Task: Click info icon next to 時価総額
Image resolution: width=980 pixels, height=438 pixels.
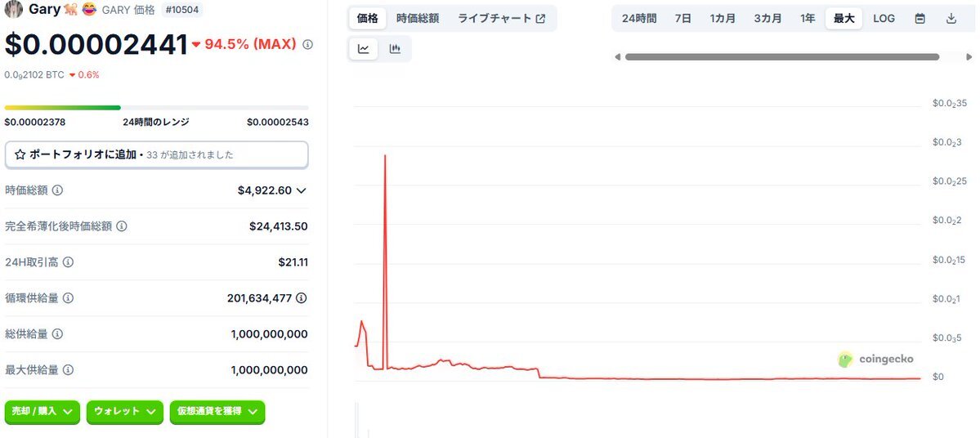Action: [x=57, y=190]
